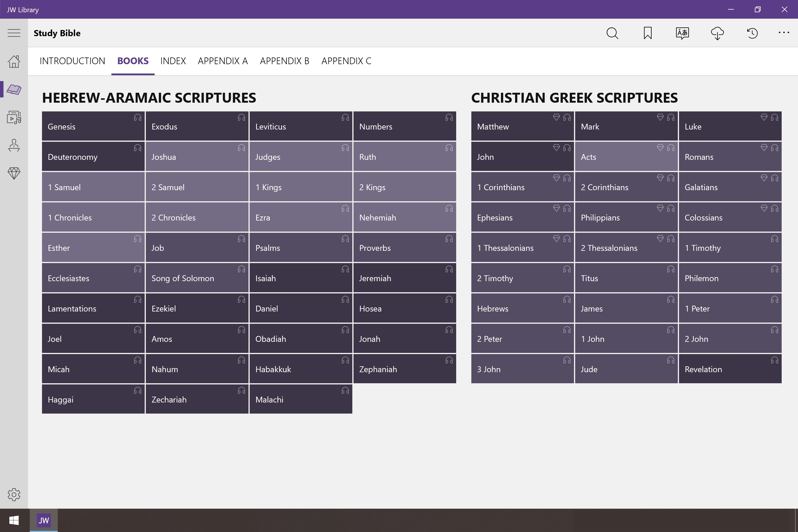The width and height of the screenshot is (798, 532).
Task: Click the text size adjustment icon
Action: 682,33
